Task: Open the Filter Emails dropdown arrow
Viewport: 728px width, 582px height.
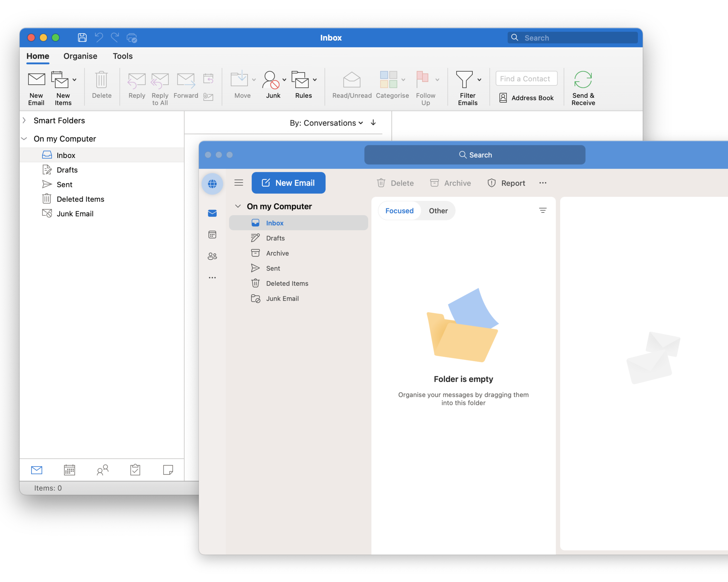Action: pos(479,80)
